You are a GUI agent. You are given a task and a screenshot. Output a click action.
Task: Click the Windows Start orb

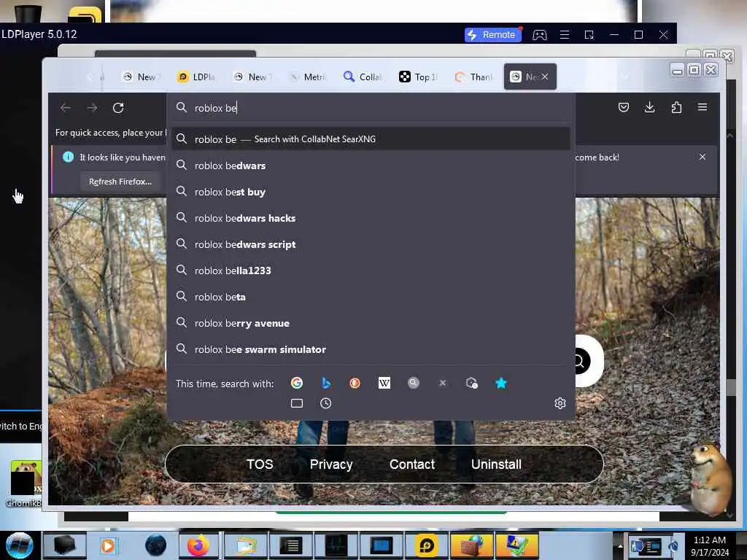coord(20,545)
